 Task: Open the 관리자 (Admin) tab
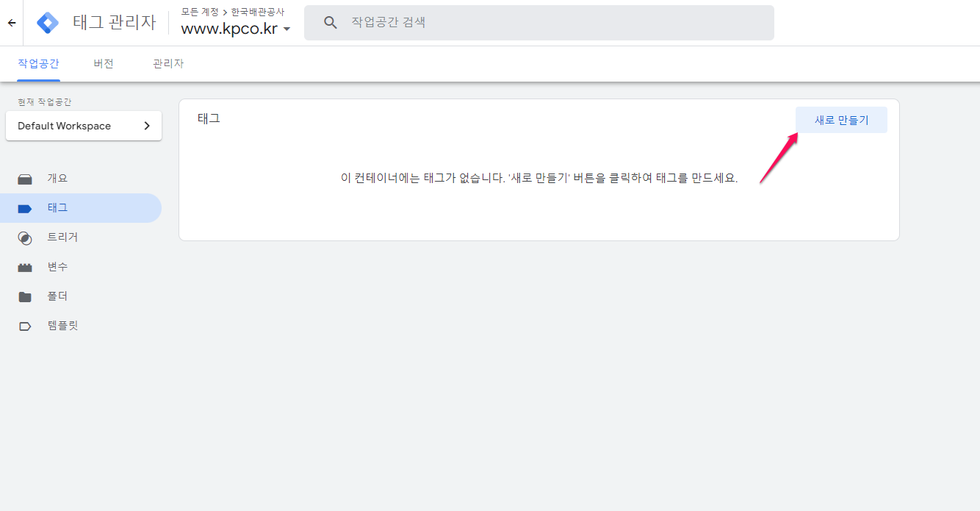click(x=167, y=63)
